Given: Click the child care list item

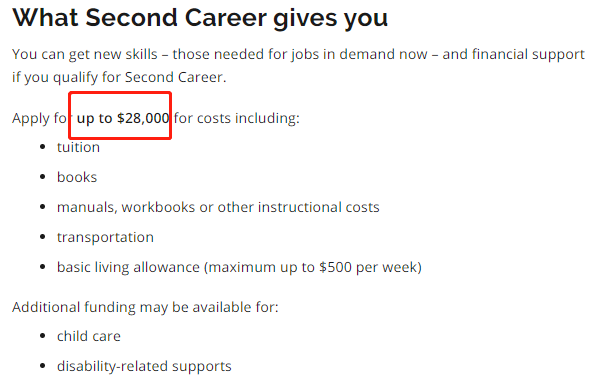Looking at the screenshot, I should [x=89, y=336].
